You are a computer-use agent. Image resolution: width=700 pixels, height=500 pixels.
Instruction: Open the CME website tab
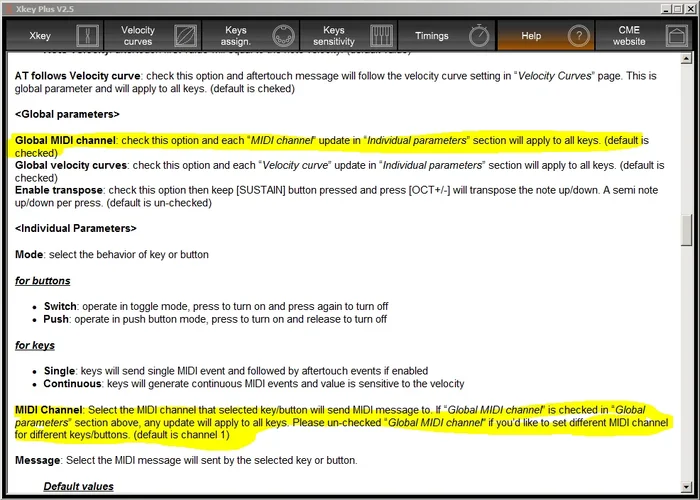pos(644,35)
